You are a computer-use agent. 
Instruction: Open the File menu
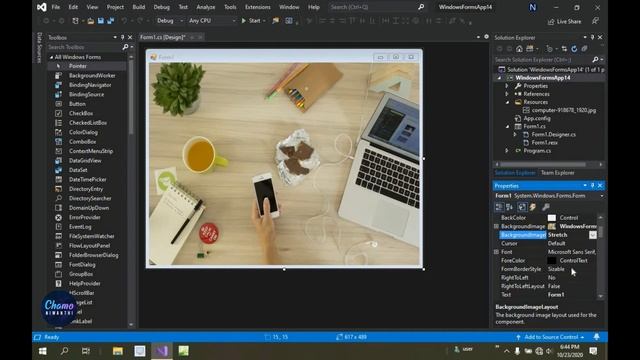coord(56,7)
